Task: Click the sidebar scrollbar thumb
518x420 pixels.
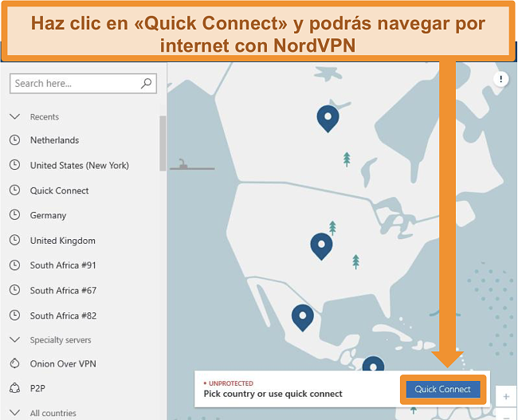Action: [163, 143]
